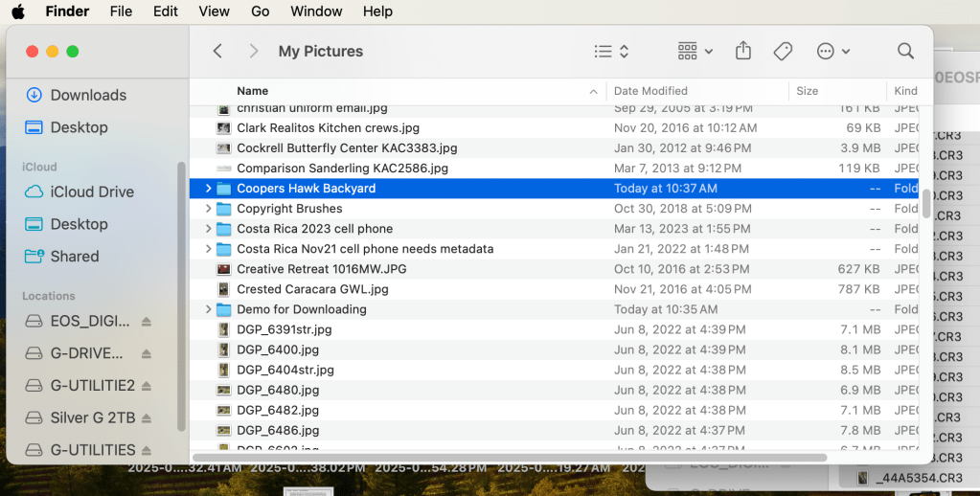The image size is (980, 496).
Task: Select Downloads in the sidebar
Action: (x=87, y=95)
